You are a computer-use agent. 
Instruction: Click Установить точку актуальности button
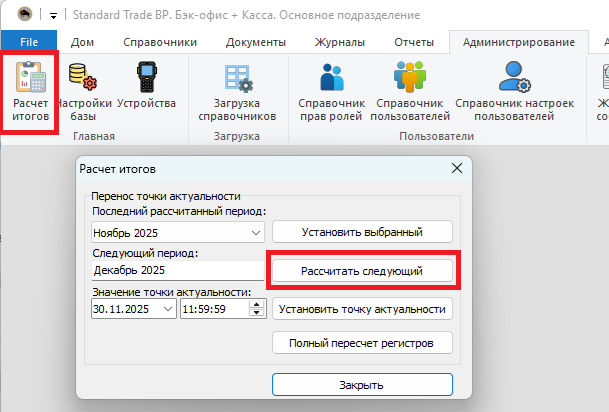[362, 309]
